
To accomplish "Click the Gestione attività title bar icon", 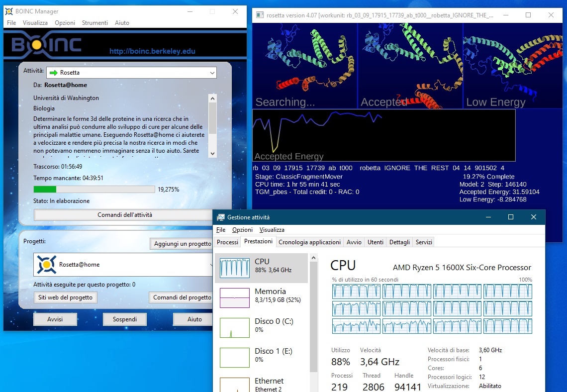I will 220,217.
